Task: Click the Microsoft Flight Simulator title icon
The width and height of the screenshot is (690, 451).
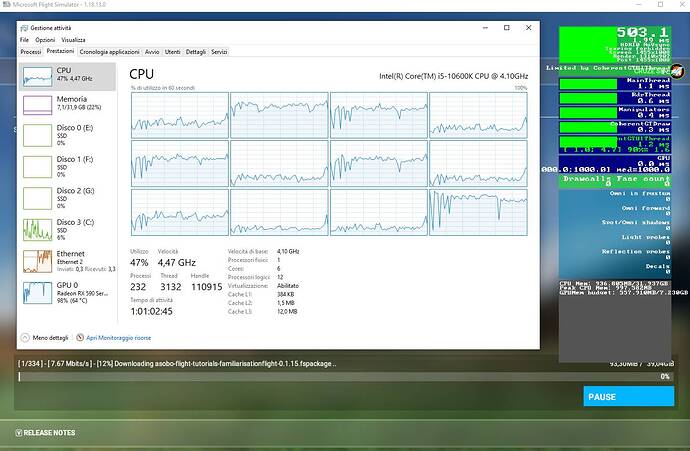Action: 6,4
